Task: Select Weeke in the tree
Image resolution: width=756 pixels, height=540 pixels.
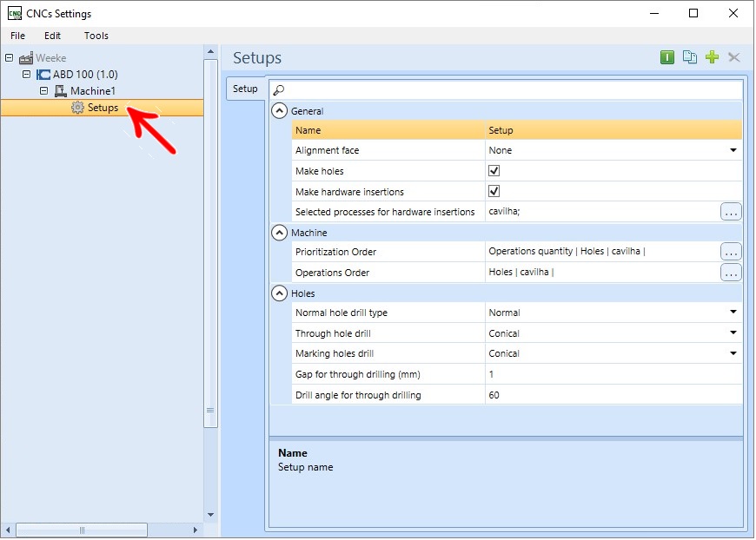Action: 50,58
